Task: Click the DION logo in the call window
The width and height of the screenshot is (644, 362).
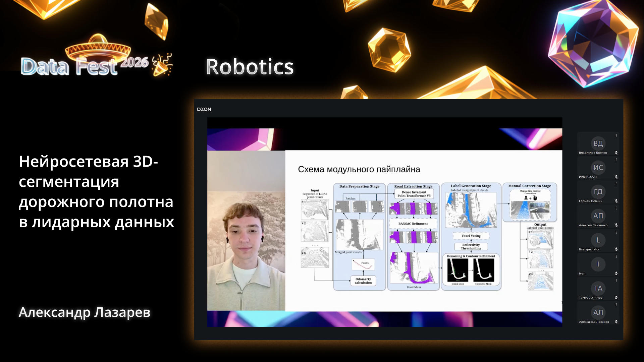Action: tap(204, 109)
